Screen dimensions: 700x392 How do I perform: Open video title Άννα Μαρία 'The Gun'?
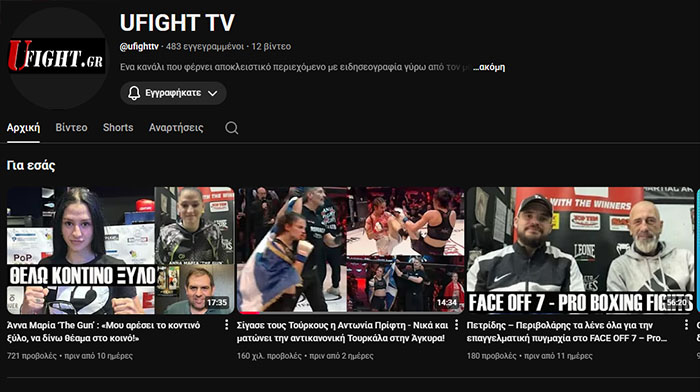[104, 332]
